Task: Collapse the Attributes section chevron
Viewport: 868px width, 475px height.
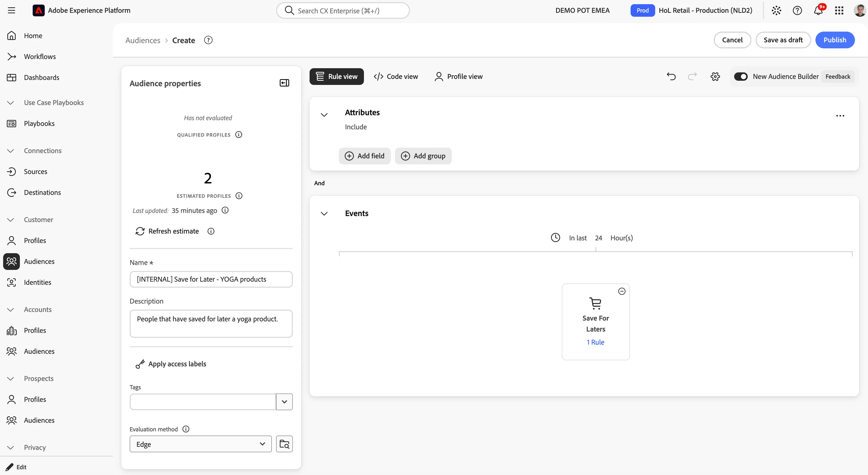Action: 324,115
